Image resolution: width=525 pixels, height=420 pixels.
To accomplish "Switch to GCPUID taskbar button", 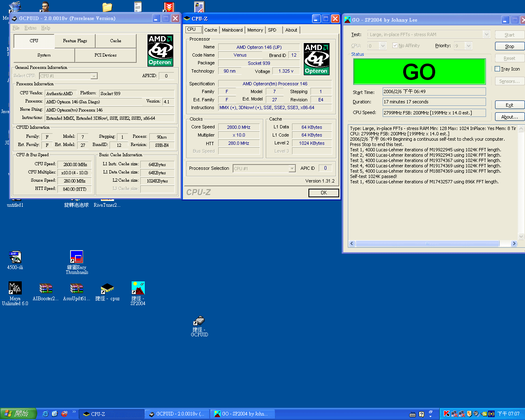I will pos(177,414).
